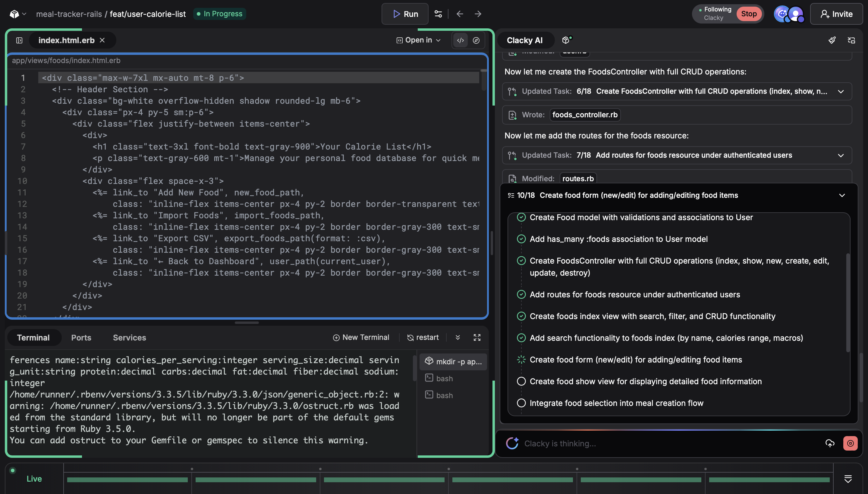Stop following Clacky
The width and height of the screenshot is (868, 494).
749,14
